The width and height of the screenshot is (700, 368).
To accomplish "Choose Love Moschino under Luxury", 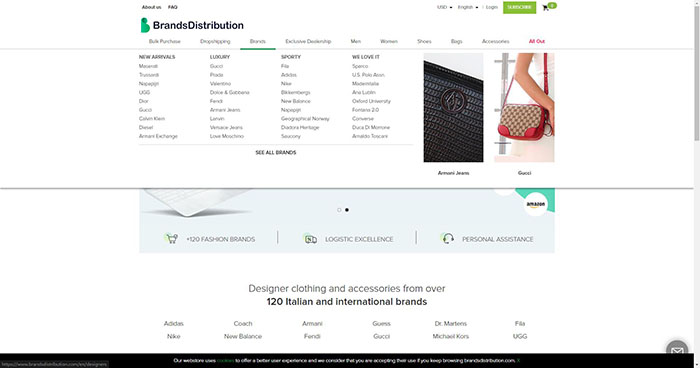I will tap(227, 136).
